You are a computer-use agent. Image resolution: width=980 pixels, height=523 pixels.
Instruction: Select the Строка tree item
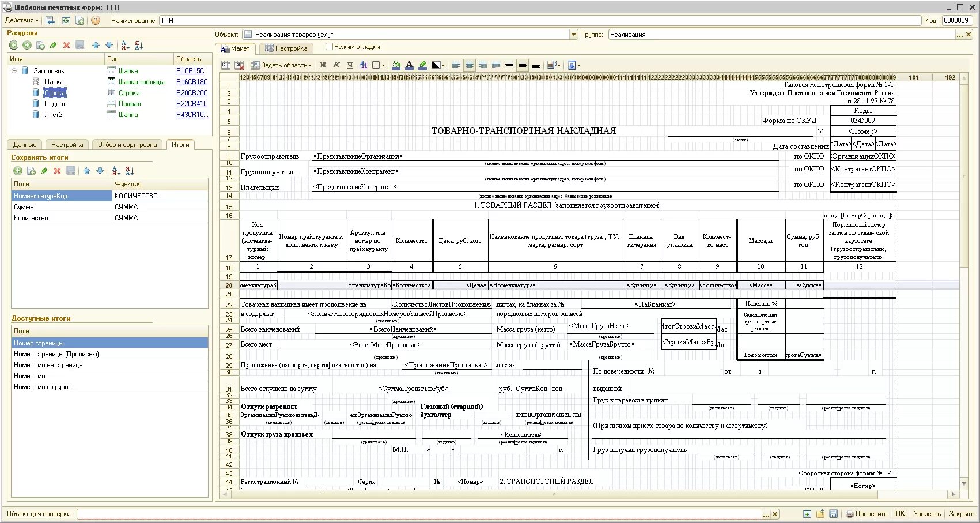55,93
